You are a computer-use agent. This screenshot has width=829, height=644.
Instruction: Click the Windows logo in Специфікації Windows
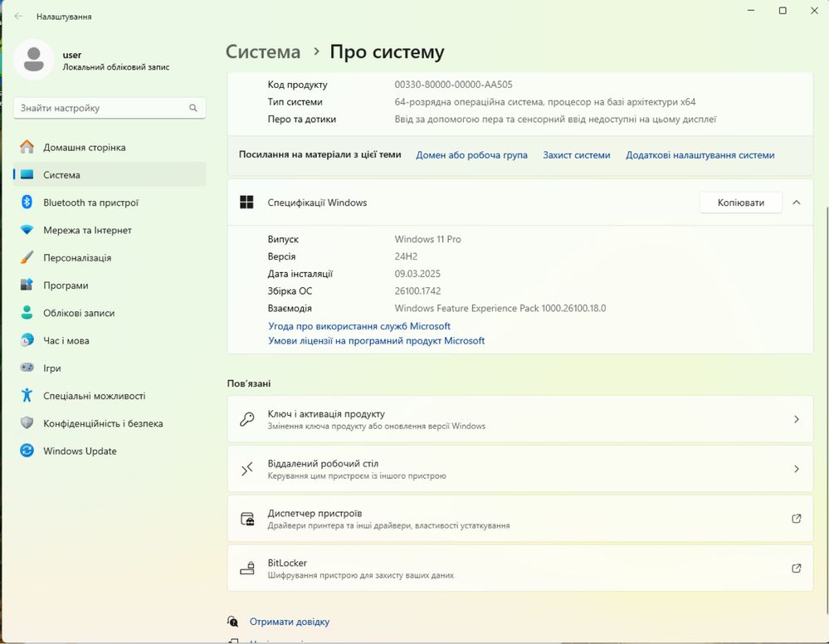click(x=247, y=202)
